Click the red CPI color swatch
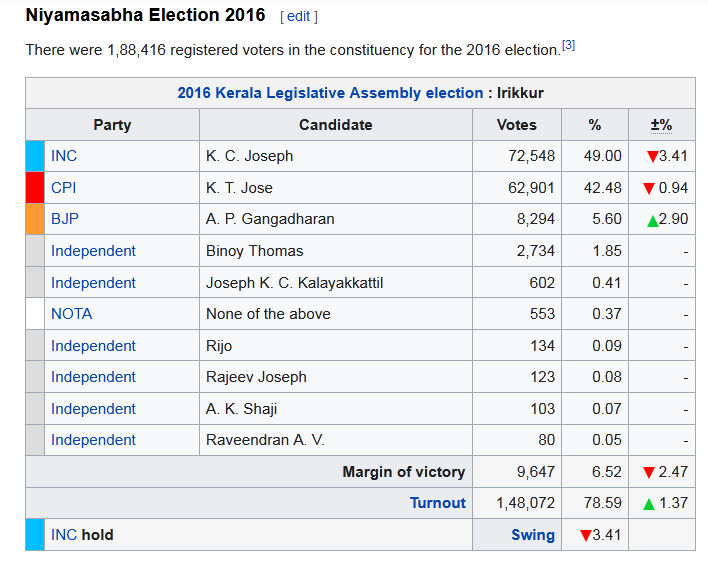 [x=35, y=188]
